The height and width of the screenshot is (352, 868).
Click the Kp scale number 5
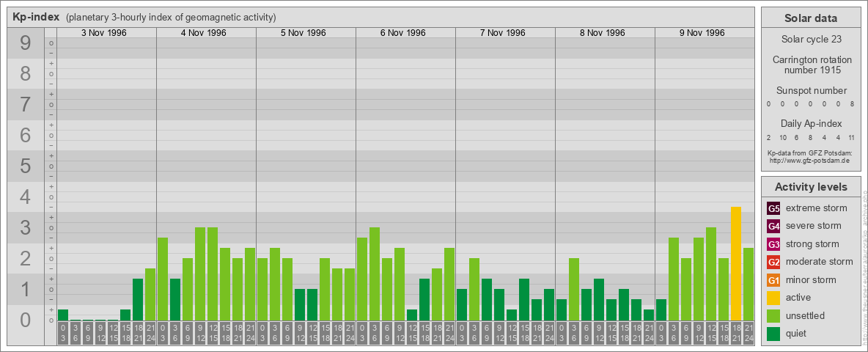[x=25, y=166]
